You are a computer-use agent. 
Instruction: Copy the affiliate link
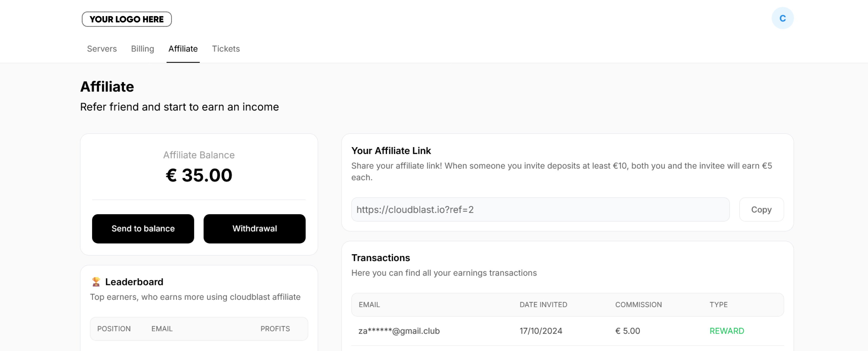(761, 210)
